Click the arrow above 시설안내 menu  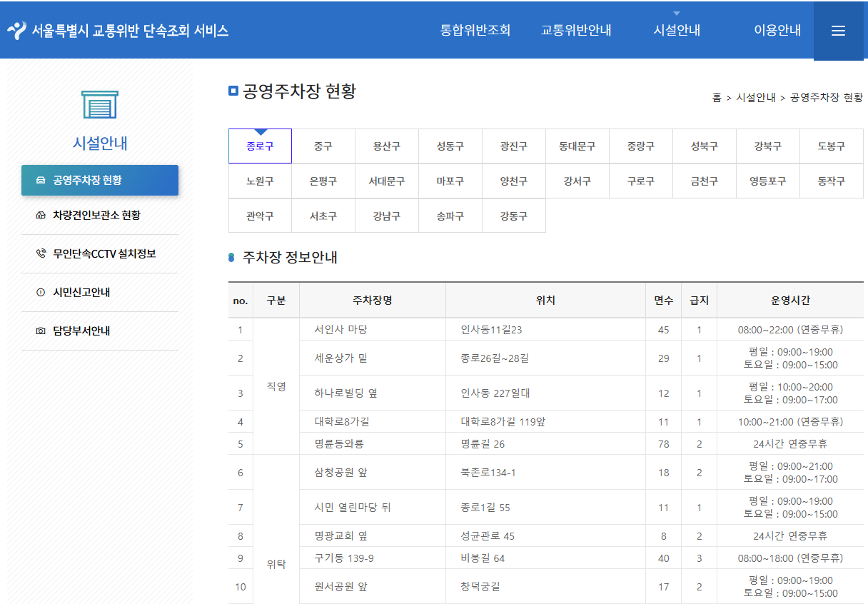[x=676, y=11]
